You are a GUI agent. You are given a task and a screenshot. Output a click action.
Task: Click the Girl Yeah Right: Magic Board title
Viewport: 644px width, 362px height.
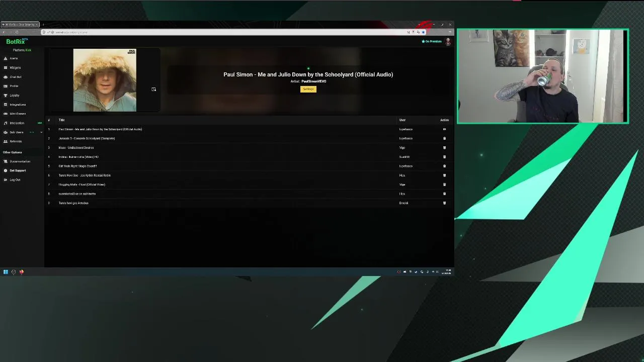point(77,166)
